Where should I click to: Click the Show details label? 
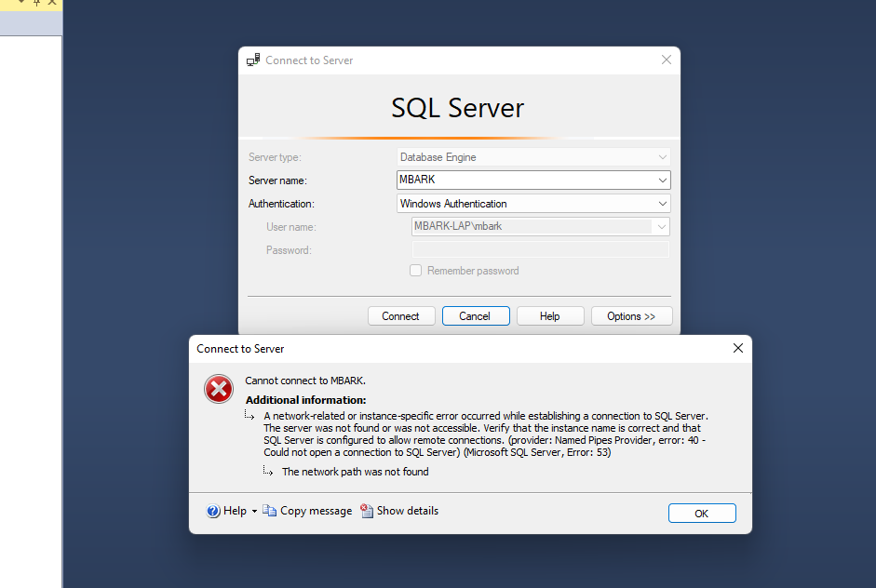tap(408, 511)
